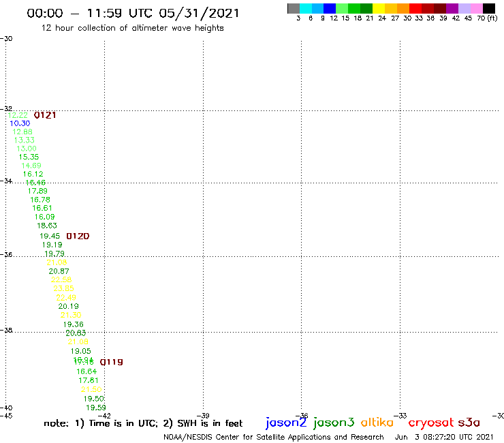
Task: Click the -32 latitude axis label
Action: [x=7, y=109]
